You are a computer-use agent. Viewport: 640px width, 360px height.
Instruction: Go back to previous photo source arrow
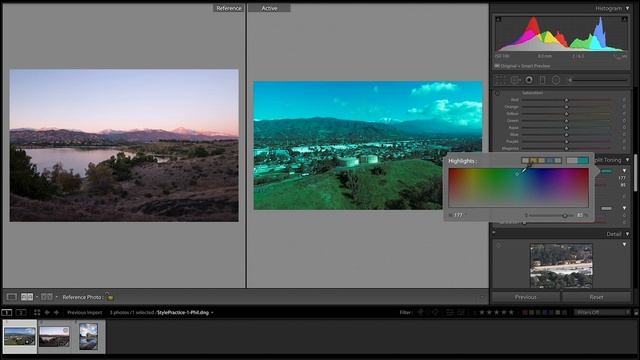point(47,312)
